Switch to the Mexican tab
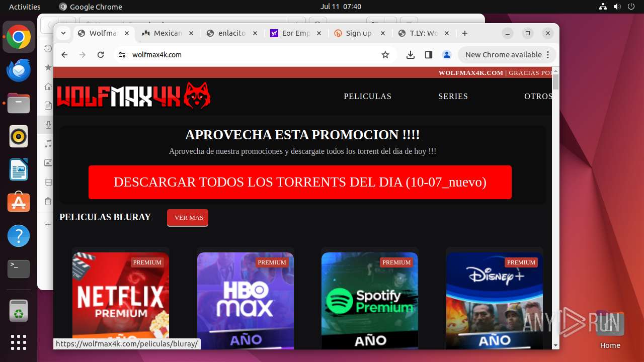Viewport: 644px width, 362px height. pyautogui.click(x=168, y=33)
